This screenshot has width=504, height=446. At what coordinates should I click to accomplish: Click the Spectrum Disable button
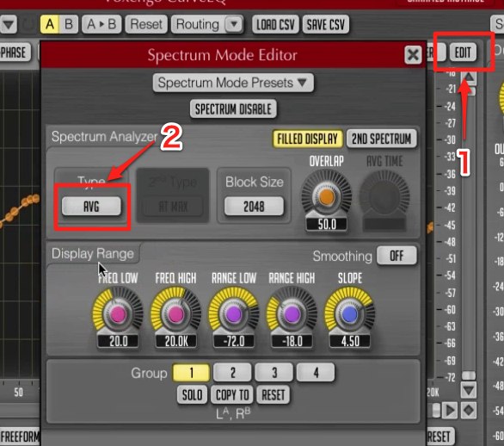(233, 109)
